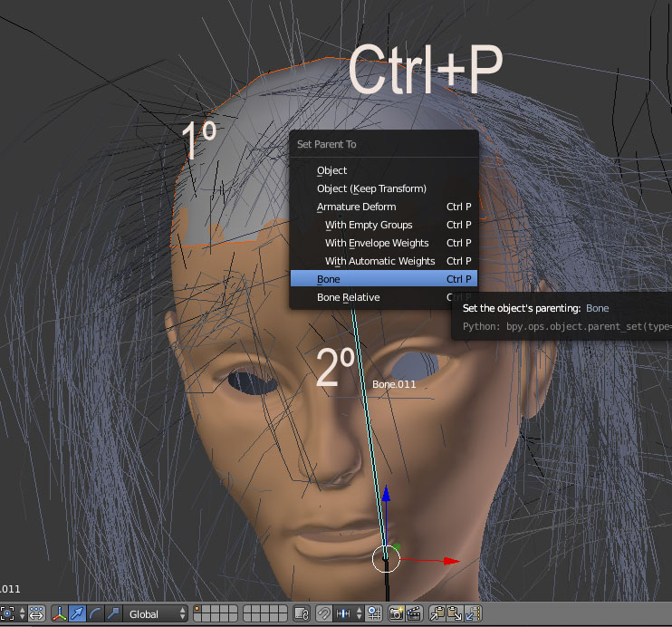Render OpenGL animation with clapperboard icon
This screenshot has width=672, height=627.
pyautogui.click(x=413, y=614)
